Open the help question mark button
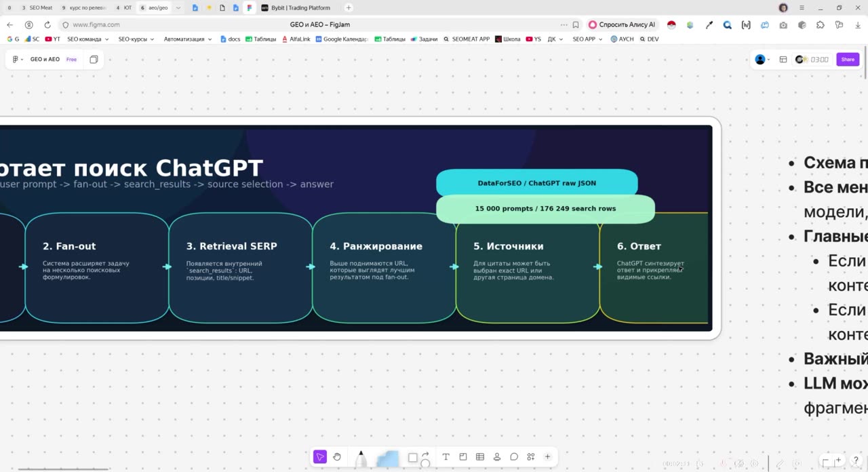868x472 pixels. [x=856, y=461]
